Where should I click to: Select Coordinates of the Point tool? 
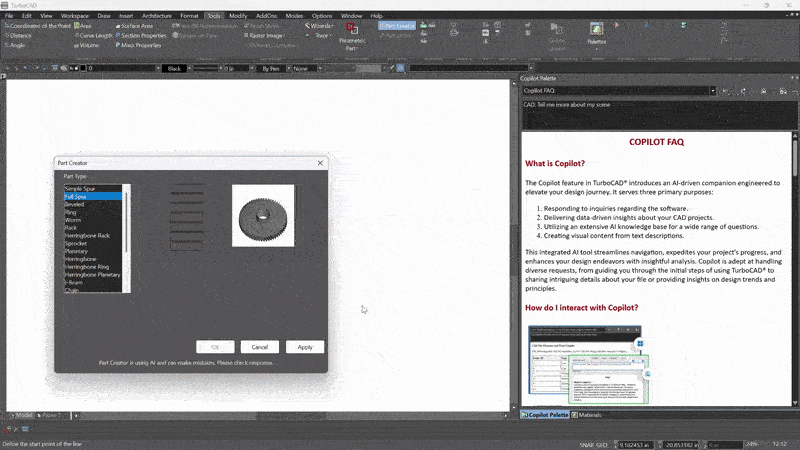click(x=37, y=26)
